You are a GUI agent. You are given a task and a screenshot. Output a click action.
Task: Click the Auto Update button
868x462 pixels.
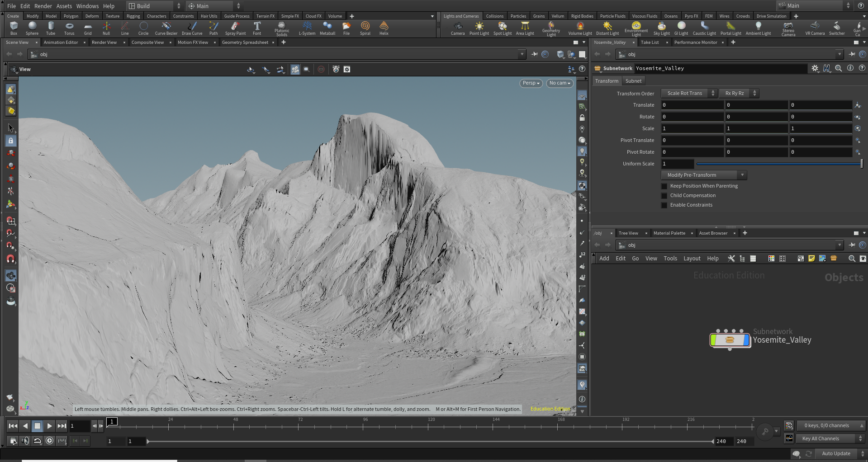836,453
